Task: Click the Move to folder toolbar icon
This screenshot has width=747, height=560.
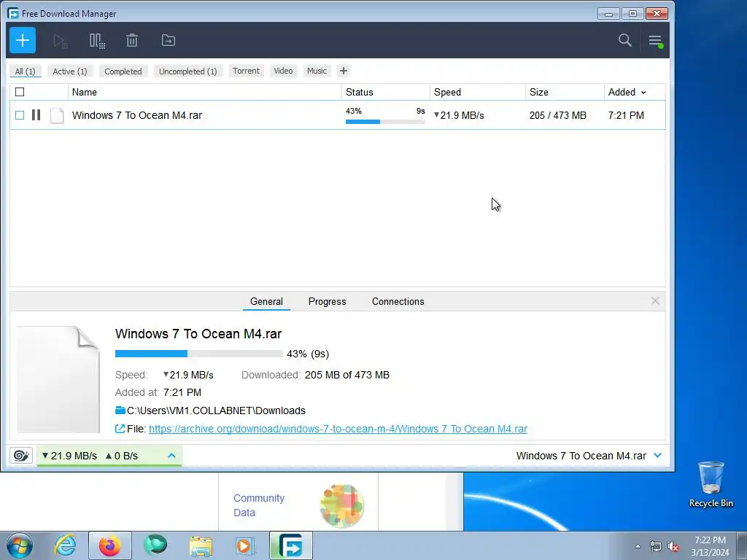Action: click(169, 41)
